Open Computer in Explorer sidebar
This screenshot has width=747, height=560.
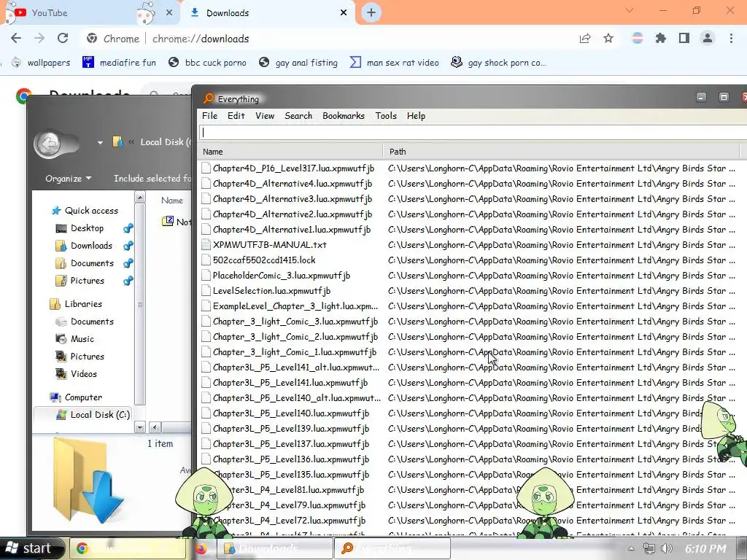pos(76,397)
